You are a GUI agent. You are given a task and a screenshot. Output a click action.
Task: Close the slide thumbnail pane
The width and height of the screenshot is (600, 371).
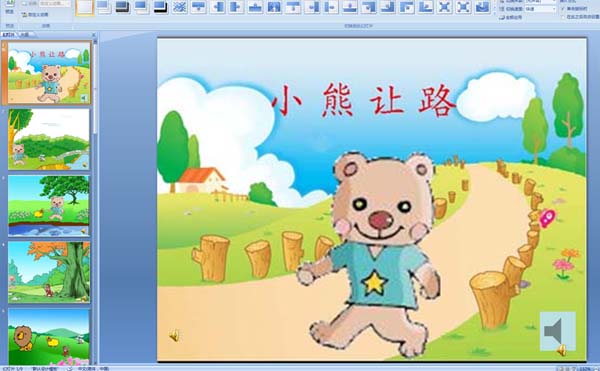pos(94,35)
